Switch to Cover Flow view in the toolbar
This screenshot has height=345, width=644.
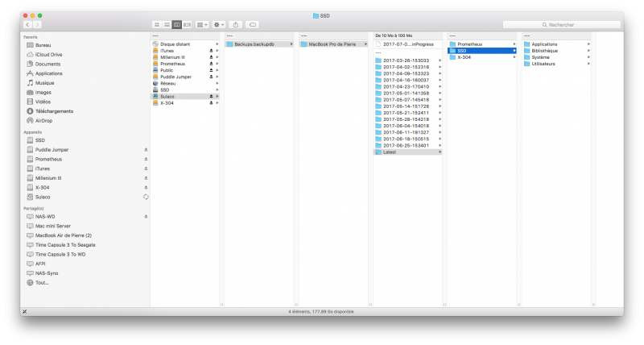coord(187,25)
